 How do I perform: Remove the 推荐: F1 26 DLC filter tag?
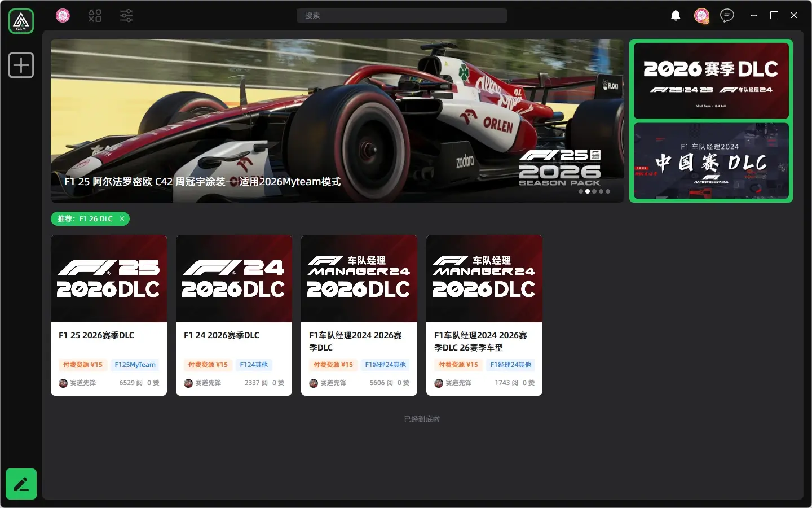point(122,218)
